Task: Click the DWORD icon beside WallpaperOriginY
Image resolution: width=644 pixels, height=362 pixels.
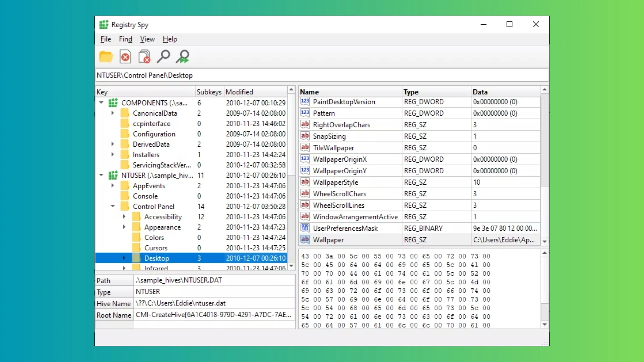Action: pos(305,171)
